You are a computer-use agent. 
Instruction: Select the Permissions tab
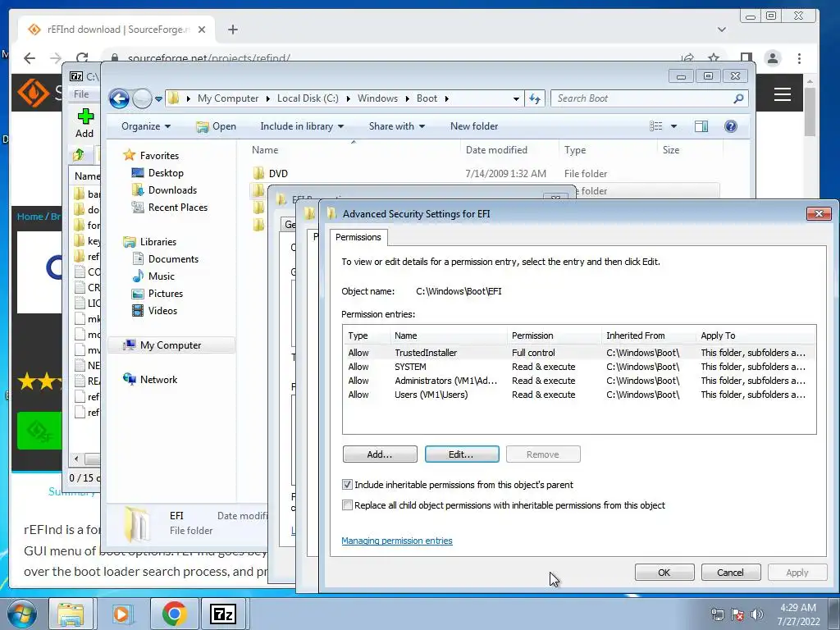[x=358, y=237]
